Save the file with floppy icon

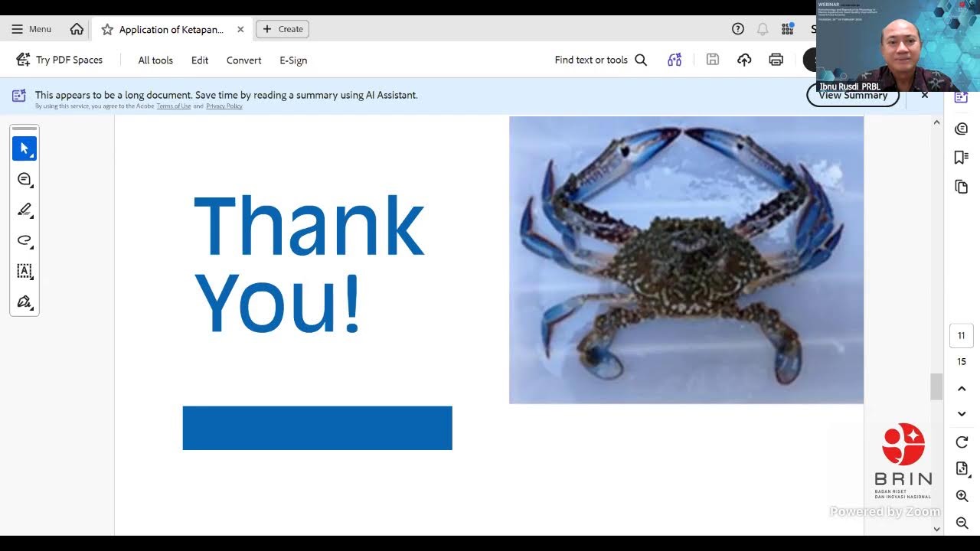click(713, 60)
